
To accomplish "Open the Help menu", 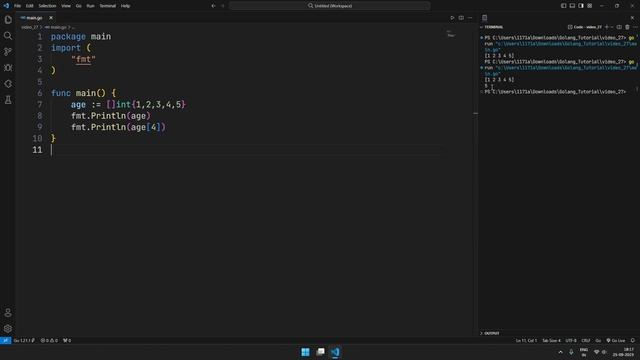I will [x=125, y=6].
